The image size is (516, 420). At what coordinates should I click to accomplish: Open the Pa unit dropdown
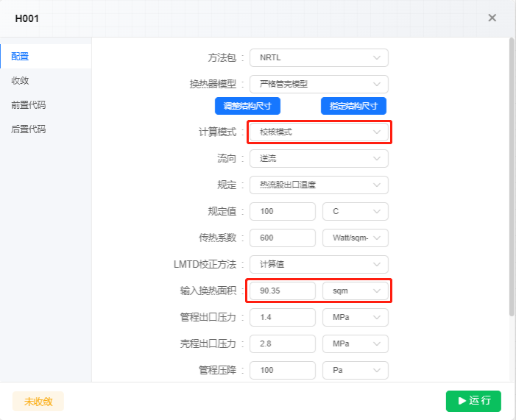click(356, 370)
